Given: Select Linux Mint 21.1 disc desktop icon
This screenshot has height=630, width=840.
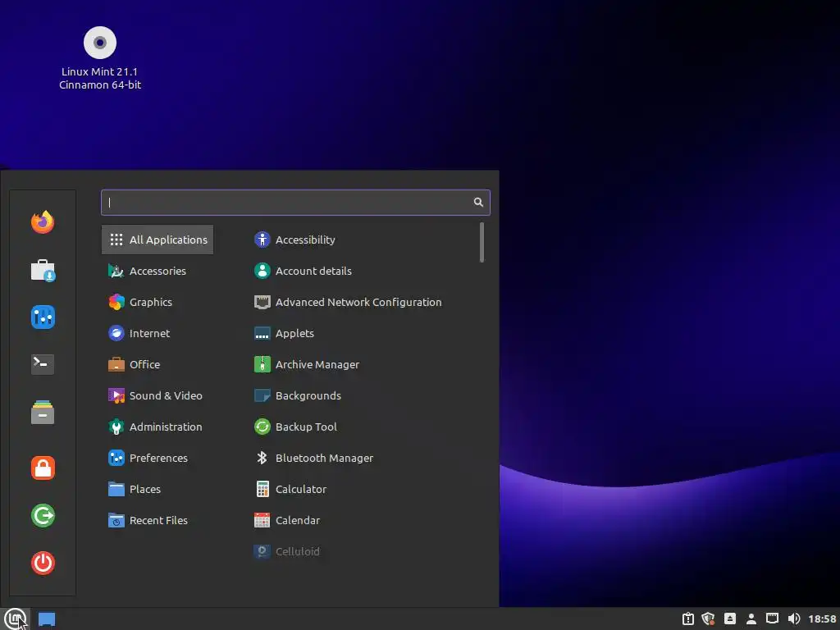Looking at the screenshot, I should click(100, 58).
